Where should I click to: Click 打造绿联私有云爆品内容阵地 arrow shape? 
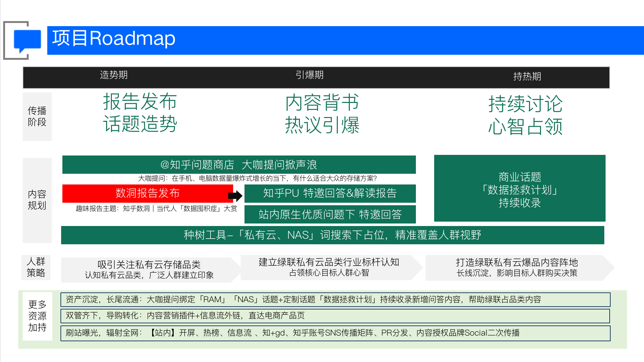(517, 268)
